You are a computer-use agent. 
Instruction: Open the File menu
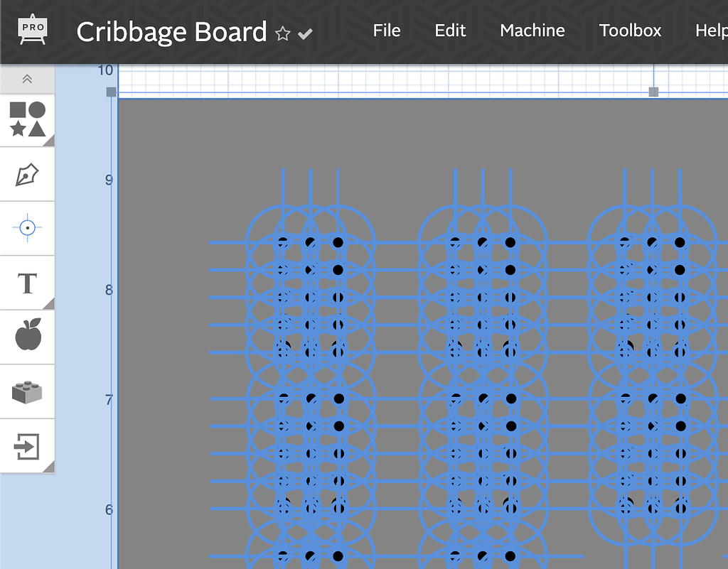pyautogui.click(x=386, y=31)
